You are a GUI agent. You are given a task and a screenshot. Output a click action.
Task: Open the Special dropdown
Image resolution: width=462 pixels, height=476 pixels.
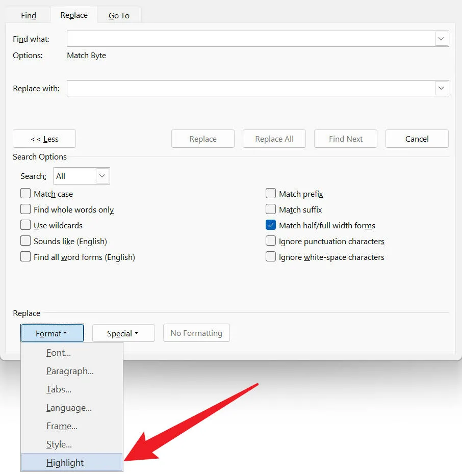pos(123,333)
